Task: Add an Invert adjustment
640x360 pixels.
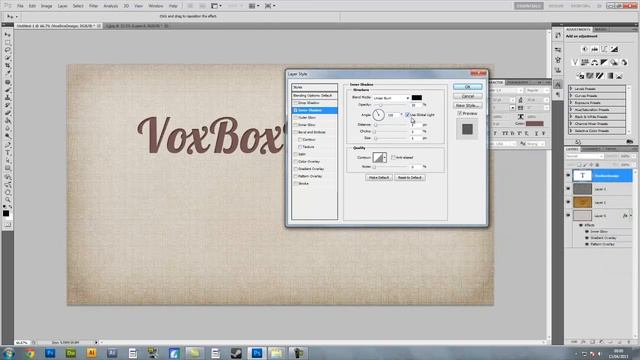Action: click(580, 76)
